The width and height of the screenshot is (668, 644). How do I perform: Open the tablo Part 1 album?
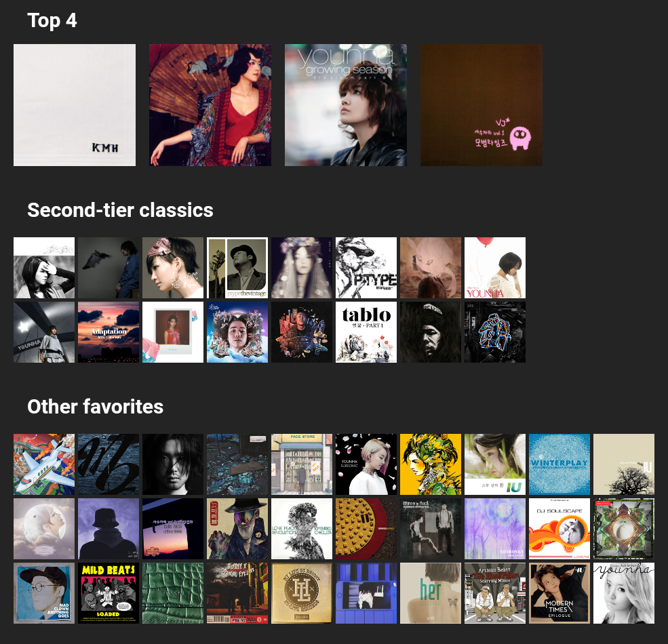(x=366, y=332)
